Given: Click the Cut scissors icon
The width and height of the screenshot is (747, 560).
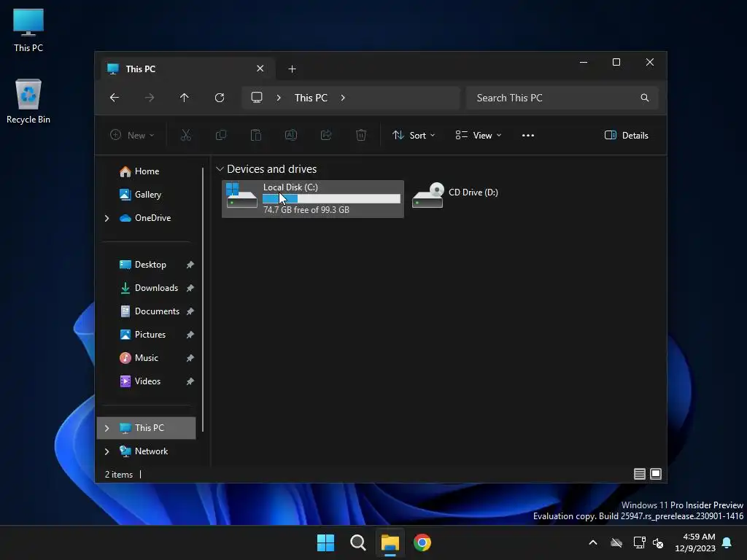Looking at the screenshot, I should pyautogui.click(x=186, y=135).
